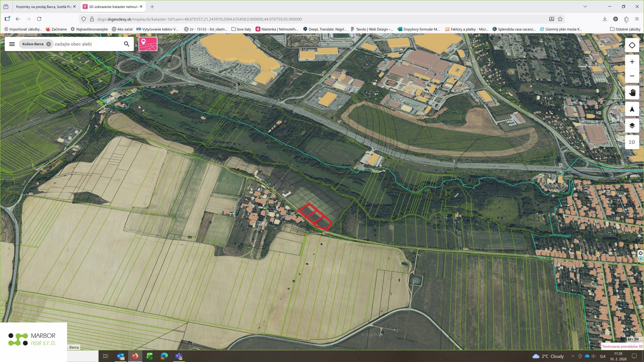Zoom in with the plus button
Viewport: 644px width, 362px height.
[x=632, y=62]
